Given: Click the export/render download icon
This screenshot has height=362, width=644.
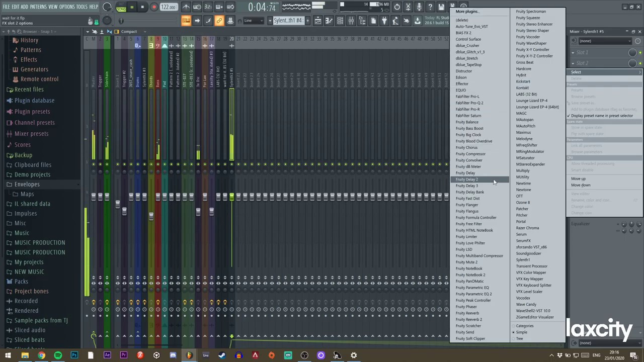Looking at the screenshot, I should pos(418,21).
